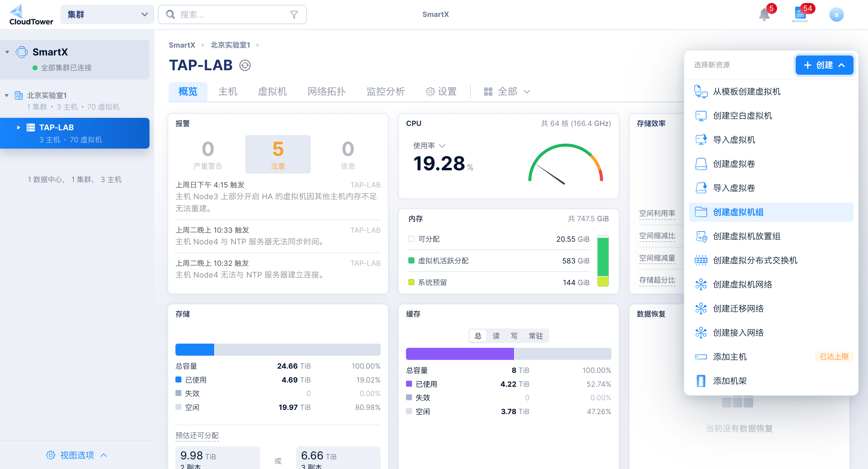
Task: Click the gear icon in 视图选项
Action: coord(51,455)
